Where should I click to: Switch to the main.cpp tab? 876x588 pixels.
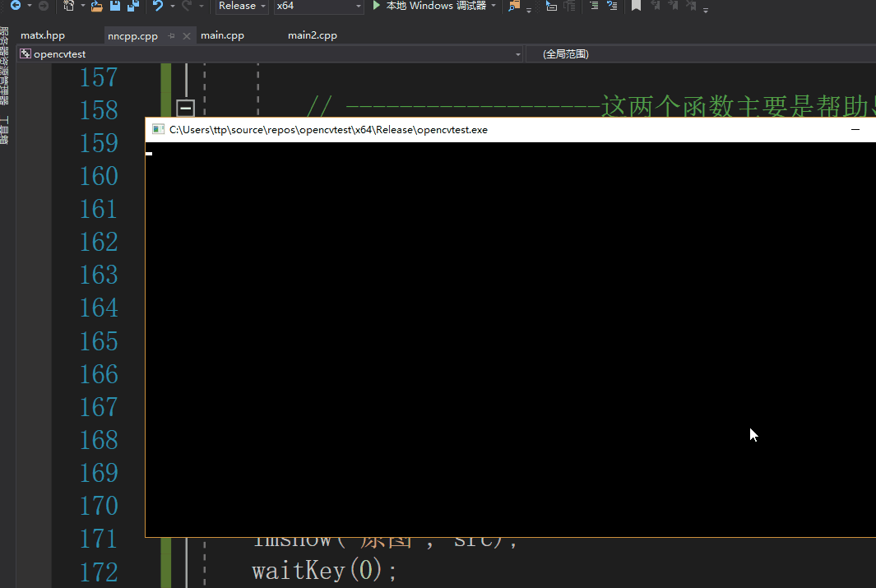tap(222, 35)
